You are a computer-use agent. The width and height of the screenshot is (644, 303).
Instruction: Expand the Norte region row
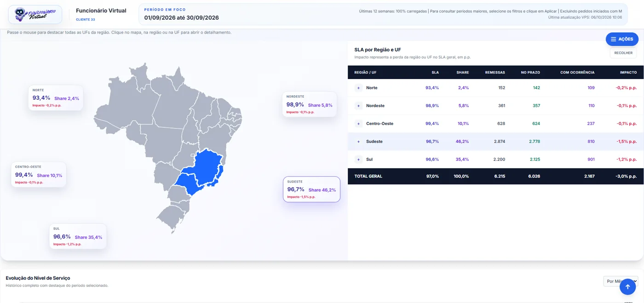358,88
